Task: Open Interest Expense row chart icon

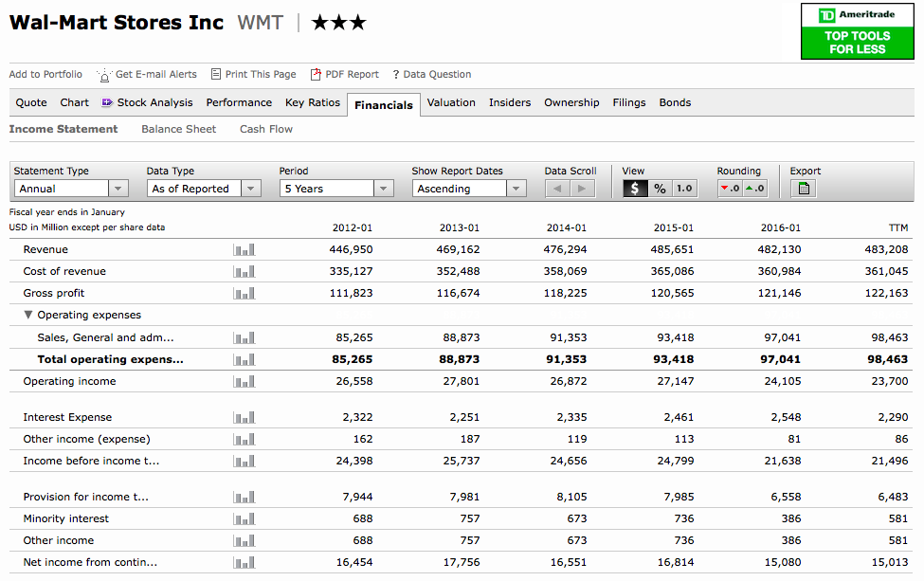Action: tap(244, 418)
